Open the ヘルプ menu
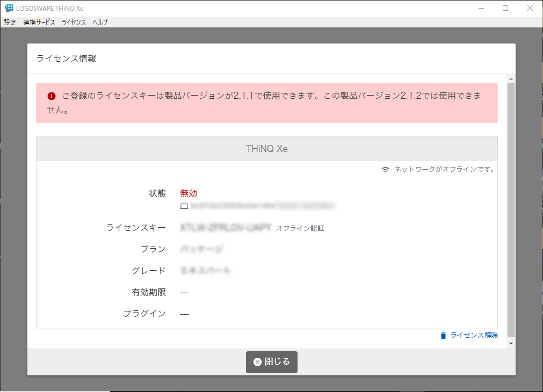Image resolution: width=543 pixels, height=392 pixels. pos(100,23)
